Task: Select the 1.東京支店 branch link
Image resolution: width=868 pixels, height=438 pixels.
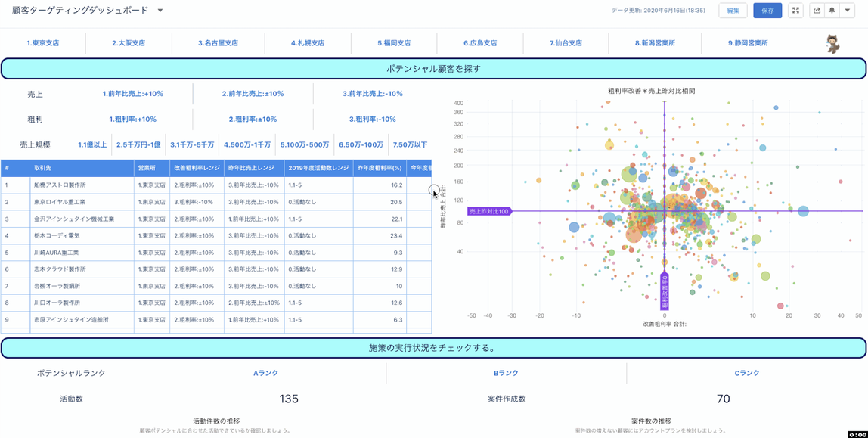Action: click(x=42, y=42)
